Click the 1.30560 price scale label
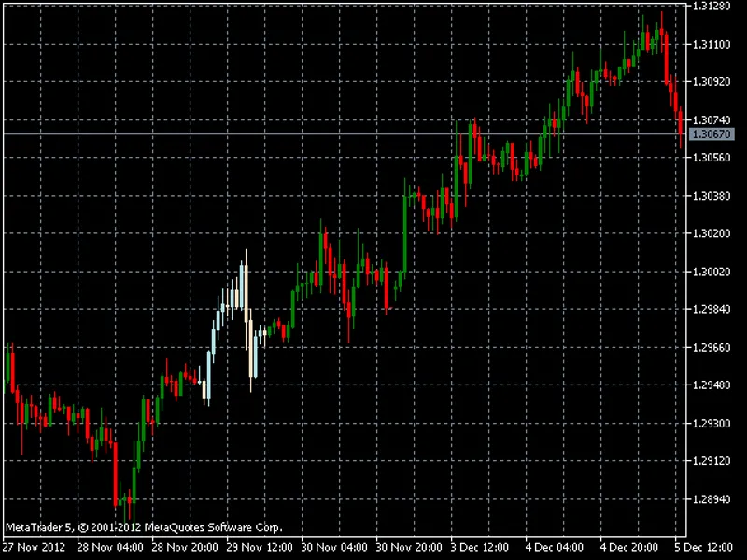 pos(712,158)
